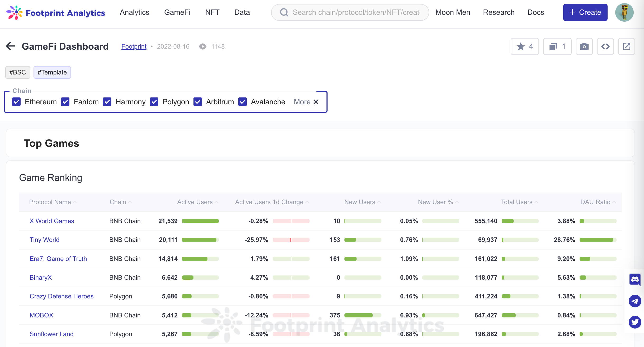Sort by Active Users column

click(x=198, y=202)
